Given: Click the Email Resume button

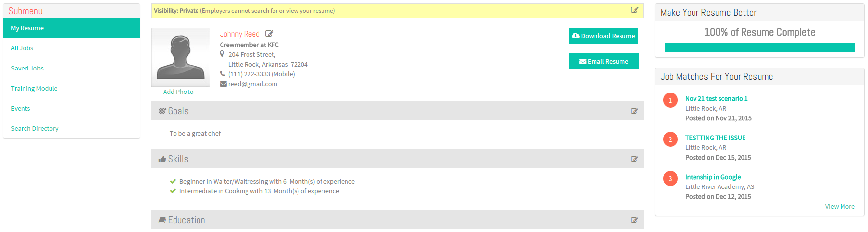Looking at the screenshot, I should click(x=603, y=61).
